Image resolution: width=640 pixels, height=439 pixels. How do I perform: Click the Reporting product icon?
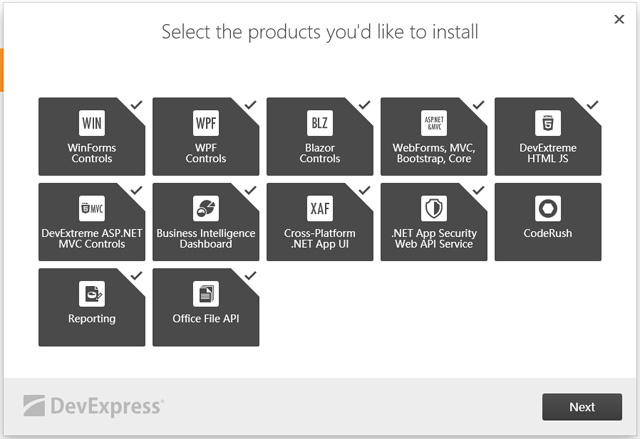[x=92, y=294]
